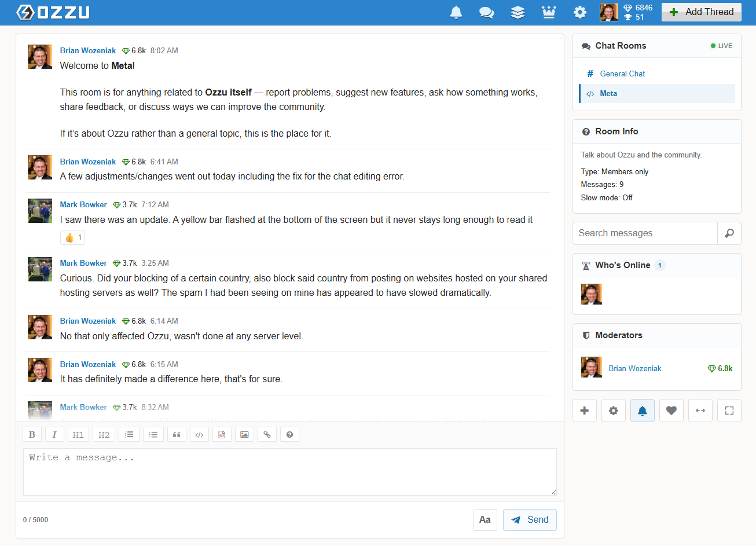Image resolution: width=756 pixels, height=546 pixels.
Task: Click the message text area
Action: (290, 472)
